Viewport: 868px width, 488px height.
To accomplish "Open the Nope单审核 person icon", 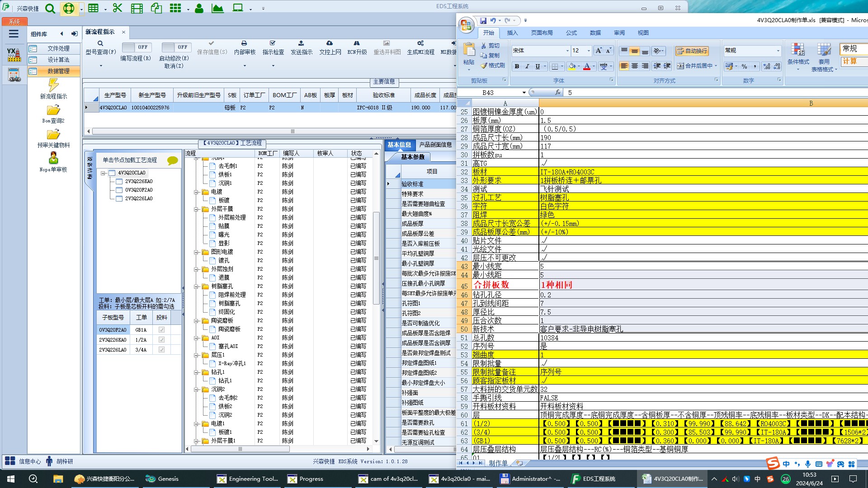I will pyautogui.click(x=53, y=158).
